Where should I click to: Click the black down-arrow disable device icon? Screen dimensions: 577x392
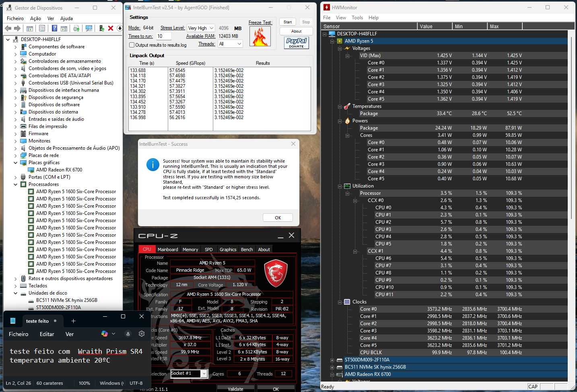tap(120, 28)
